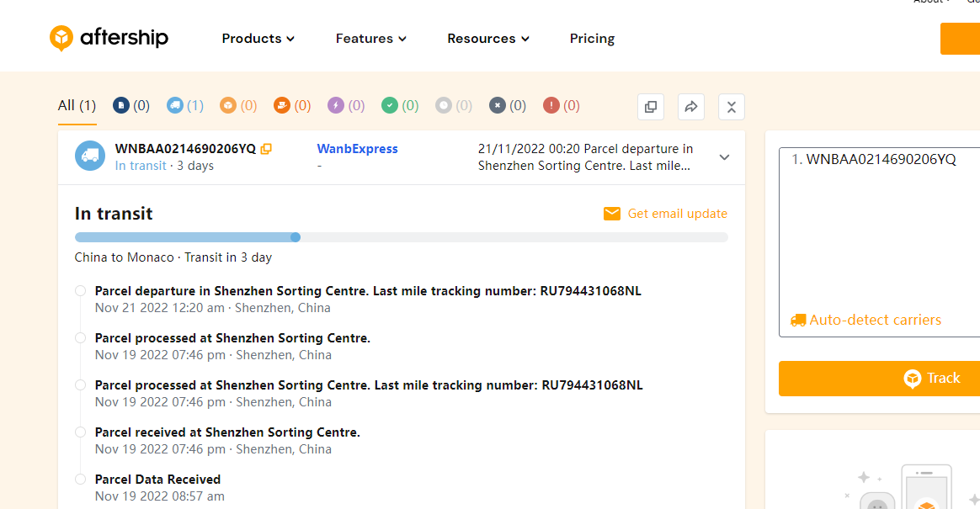This screenshot has height=509, width=980.
Task: Click the AfterShip logo
Action: (109, 38)
